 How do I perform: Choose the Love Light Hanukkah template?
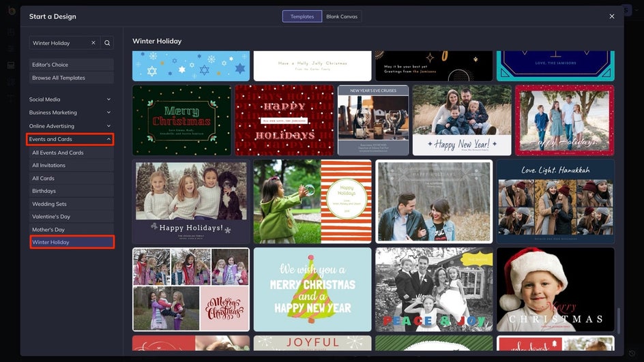pyautogui.click(x=555, y=202)
